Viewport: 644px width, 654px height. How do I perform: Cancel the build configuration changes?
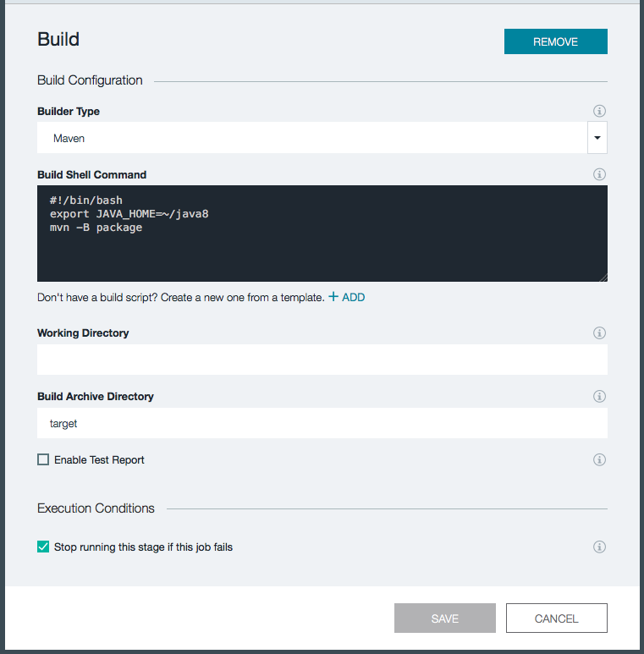556,618
